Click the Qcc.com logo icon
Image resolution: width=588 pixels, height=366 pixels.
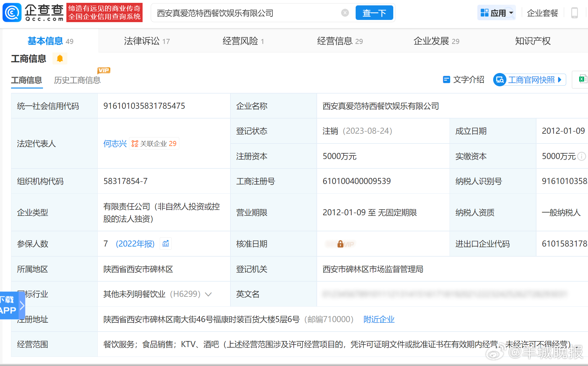[12, 13]
